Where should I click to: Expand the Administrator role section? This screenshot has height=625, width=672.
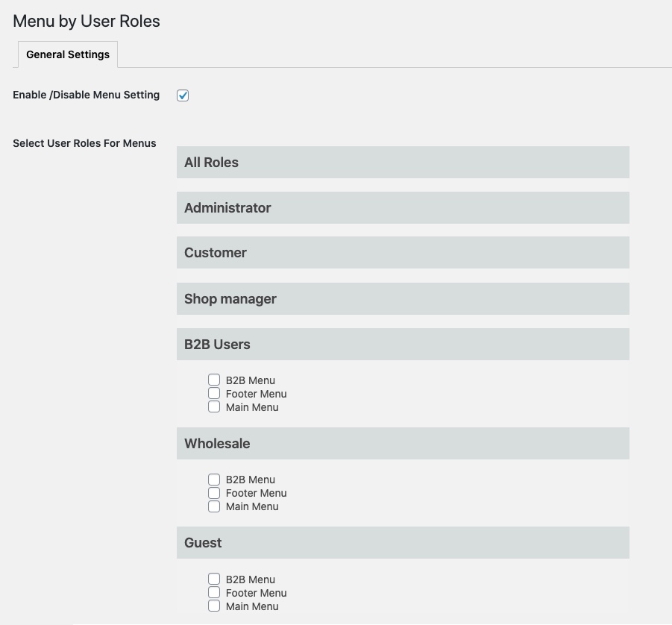(x=403, y=207)
